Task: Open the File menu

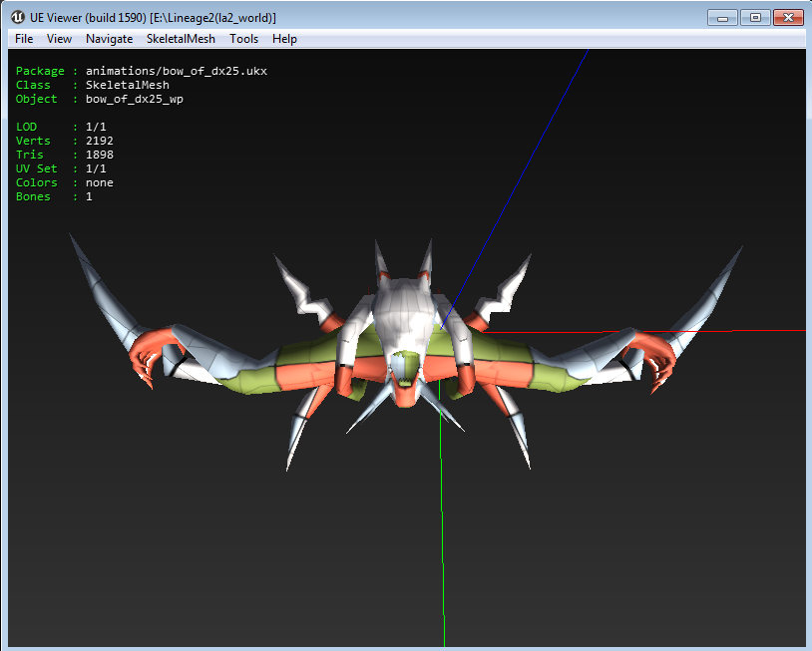Action: point(24,39)
